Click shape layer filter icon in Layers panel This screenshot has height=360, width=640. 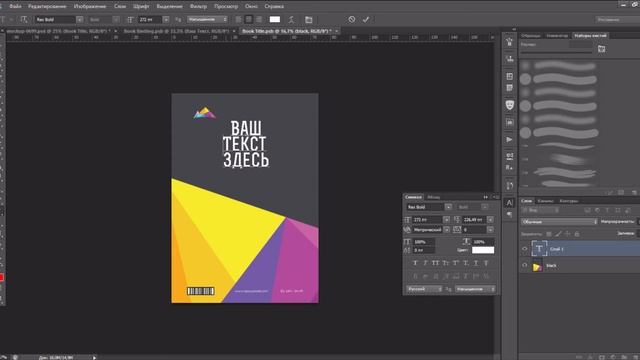click(618, 210)
